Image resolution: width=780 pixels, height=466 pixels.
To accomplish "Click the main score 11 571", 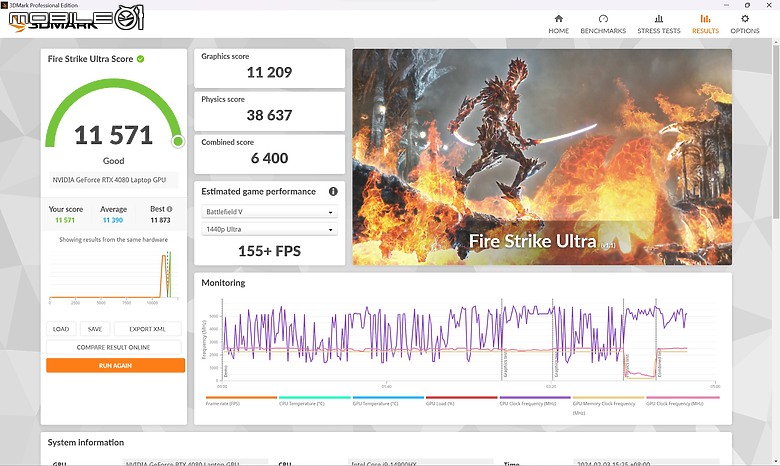I will click(x=113, y=135).
